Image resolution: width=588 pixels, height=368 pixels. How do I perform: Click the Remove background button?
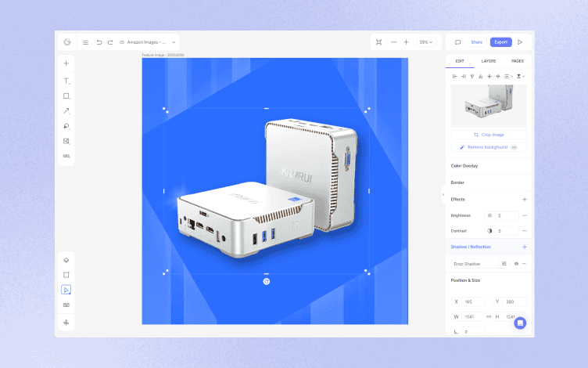488,147
